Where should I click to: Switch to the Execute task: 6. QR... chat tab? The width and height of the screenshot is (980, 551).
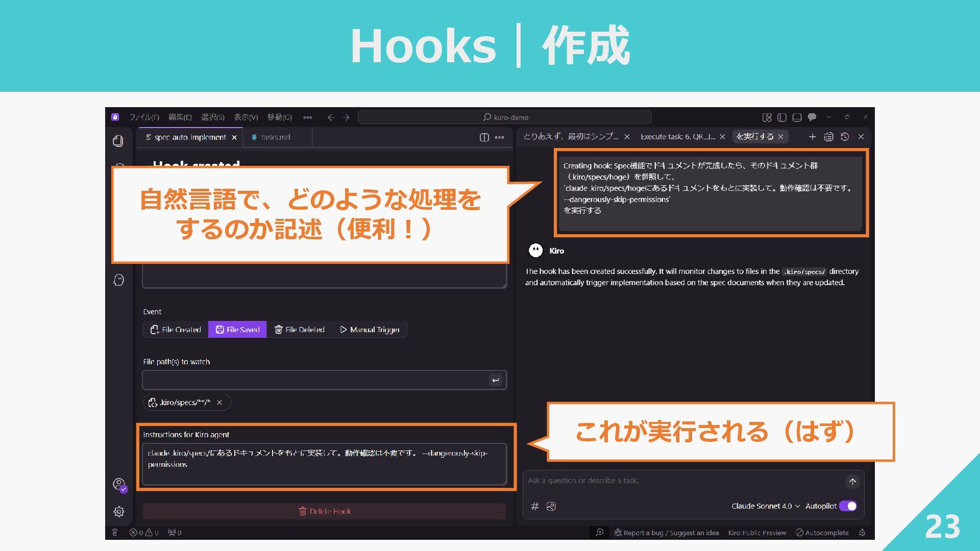(678, 137)
